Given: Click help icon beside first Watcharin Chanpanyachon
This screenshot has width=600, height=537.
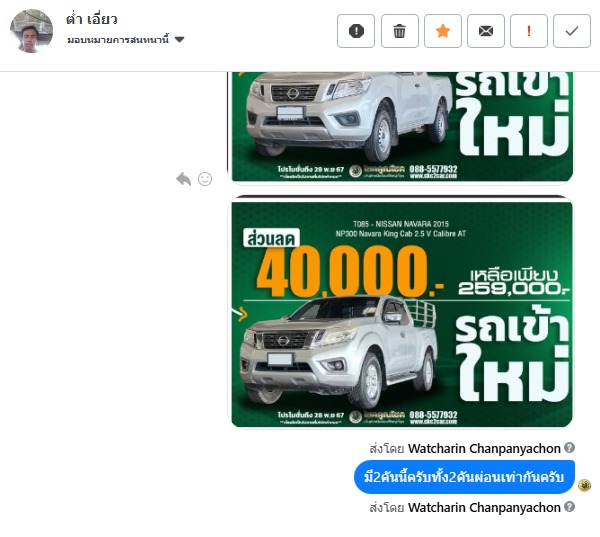Looking at the screenshot, I should tap(569, 447).
